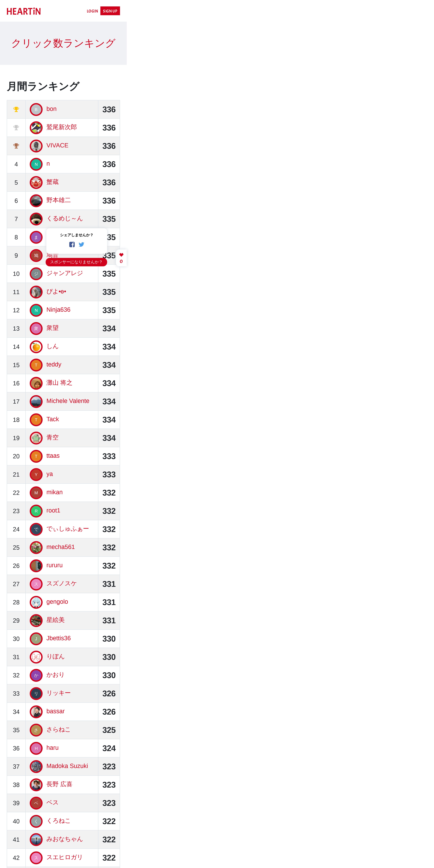The width and height of the screenshot is (434, 868).
Task: Click the gengolo anime avatar
Action: 36,602
